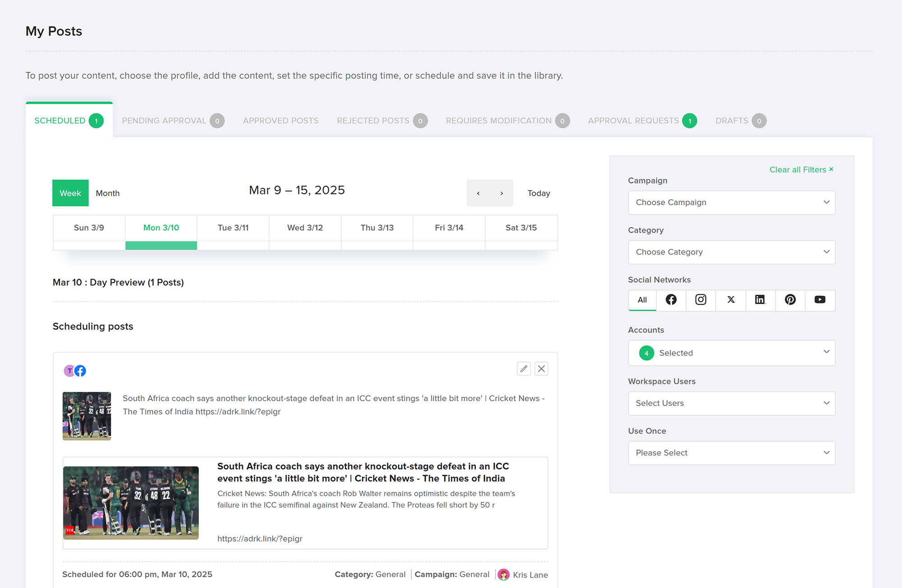This screenshot has height=588, width=902.
Task: Edit the scheduled post with pencil icon
Action: (x=524, y=369)
